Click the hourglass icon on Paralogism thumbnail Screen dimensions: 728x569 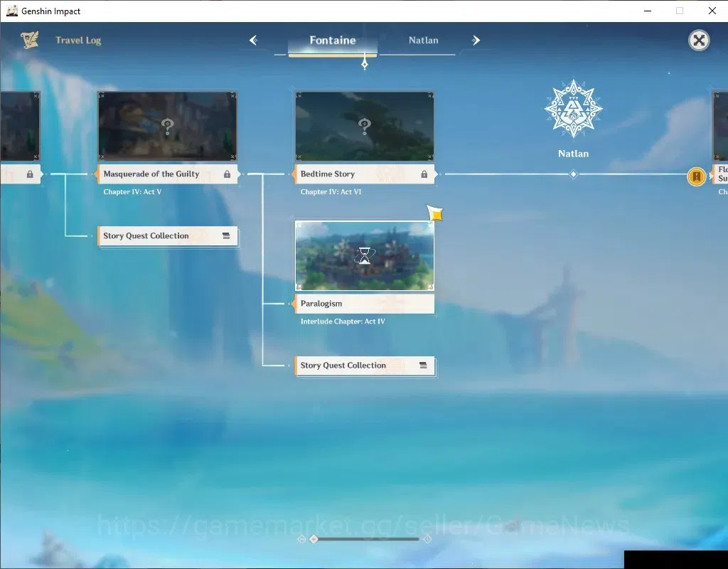tap(365, 255)
